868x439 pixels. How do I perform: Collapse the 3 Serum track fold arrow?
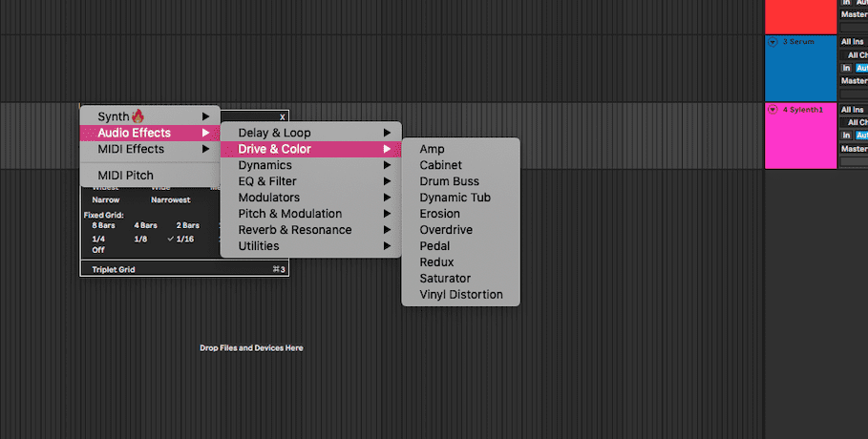pyautogui.click(x=773, y=42)
